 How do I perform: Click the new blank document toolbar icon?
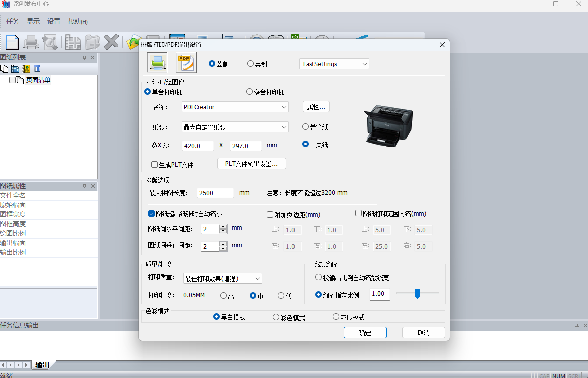(12, 42)
